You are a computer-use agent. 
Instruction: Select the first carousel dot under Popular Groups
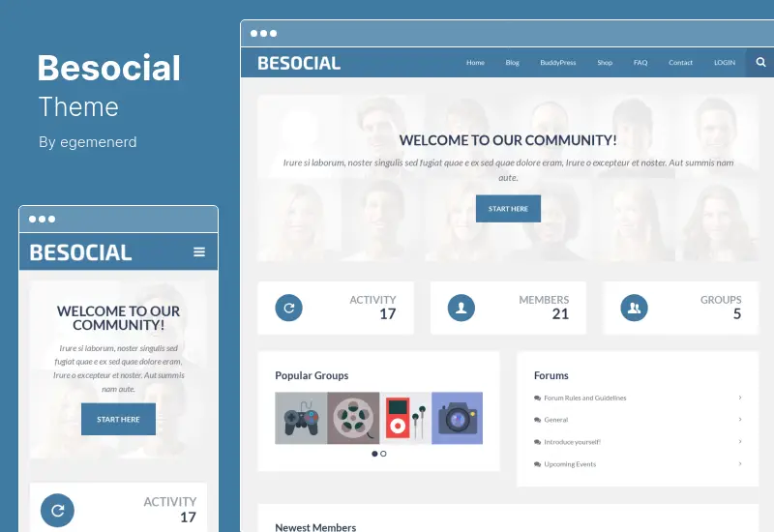click(x=374, y=454)
